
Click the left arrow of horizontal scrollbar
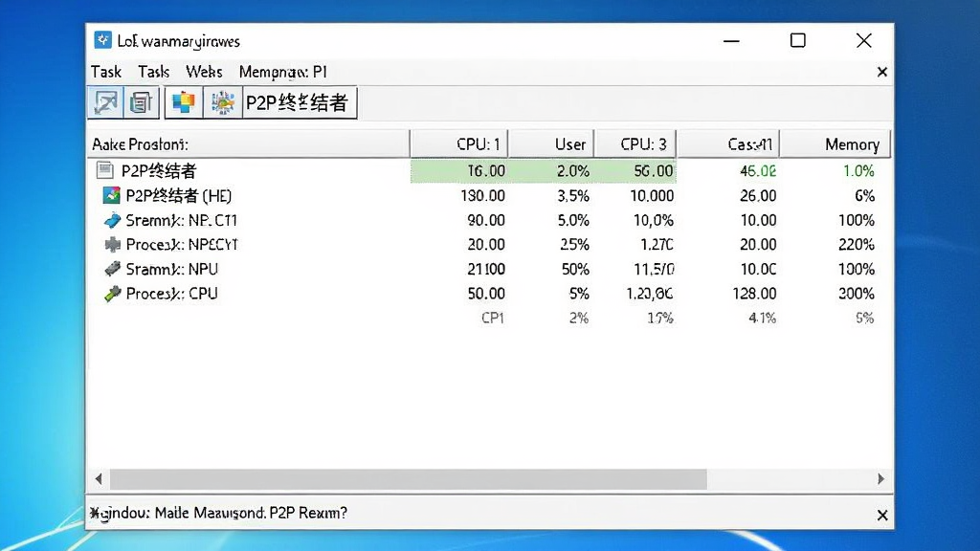coord(99,479)
